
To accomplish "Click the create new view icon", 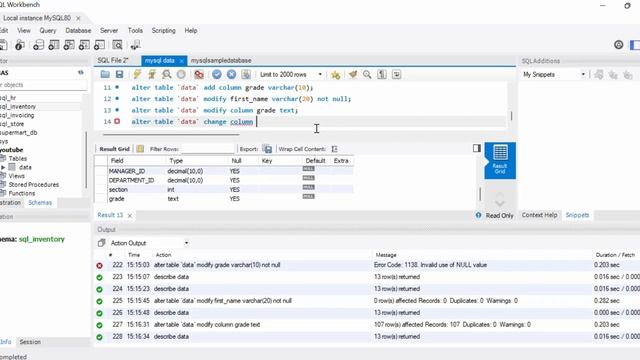I will (69, 45).
